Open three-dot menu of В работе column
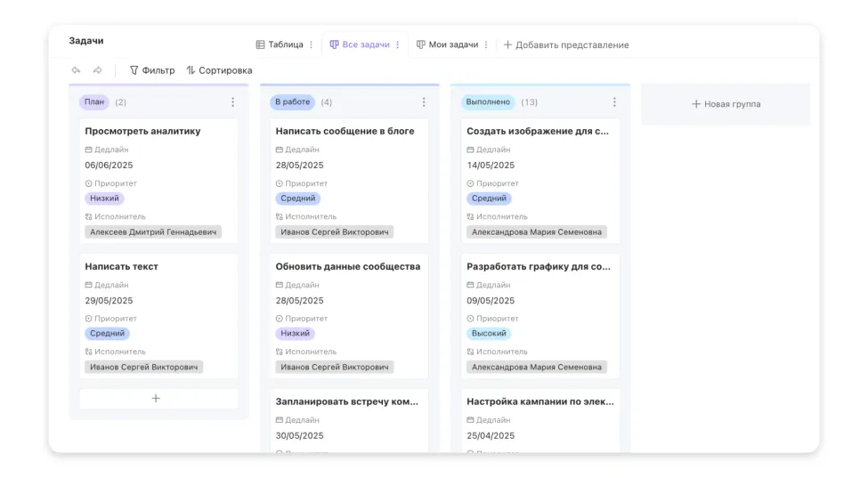 pyautogui.click(x=424, y=101)
